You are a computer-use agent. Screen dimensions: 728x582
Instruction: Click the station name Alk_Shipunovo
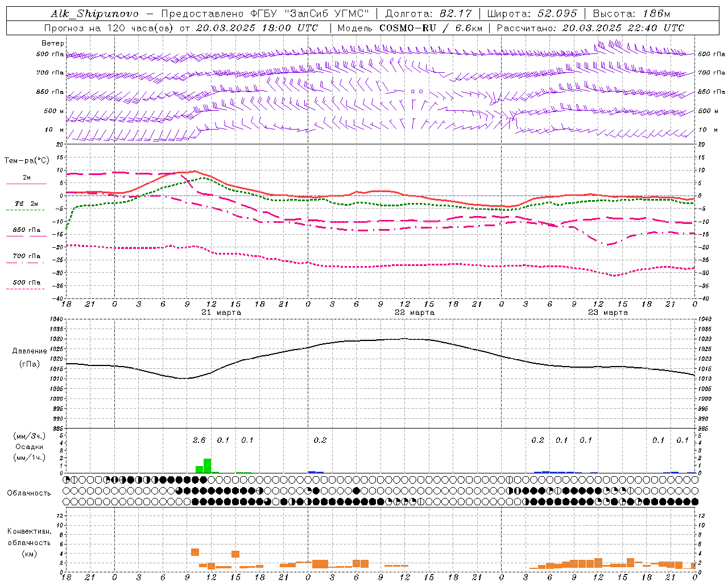pos(94,14)
